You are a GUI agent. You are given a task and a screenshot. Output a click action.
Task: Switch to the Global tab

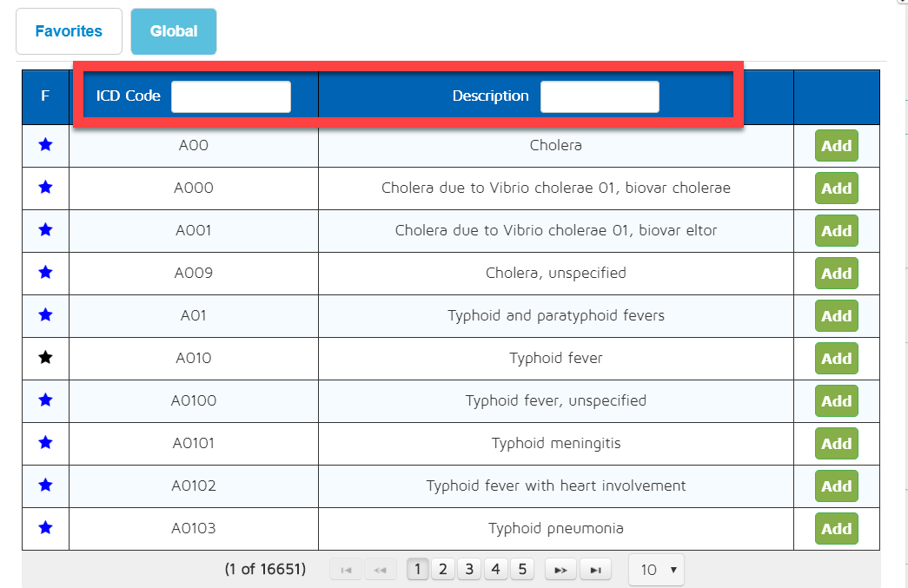(174, 31)
